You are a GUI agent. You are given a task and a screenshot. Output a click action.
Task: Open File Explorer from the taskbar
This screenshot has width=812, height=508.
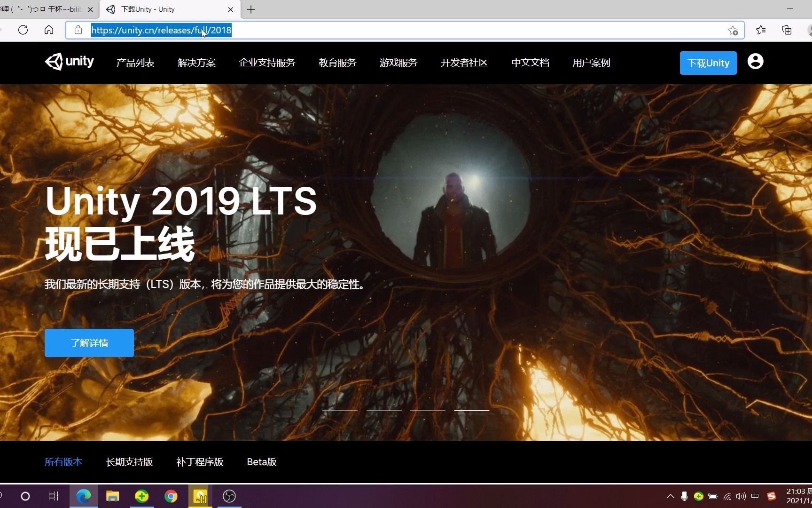113,496
